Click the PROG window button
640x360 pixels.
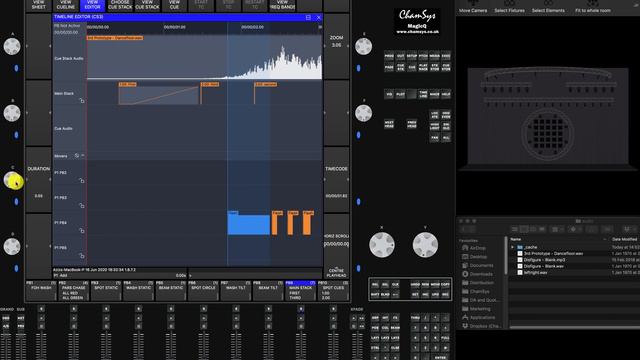coord(389,56)
